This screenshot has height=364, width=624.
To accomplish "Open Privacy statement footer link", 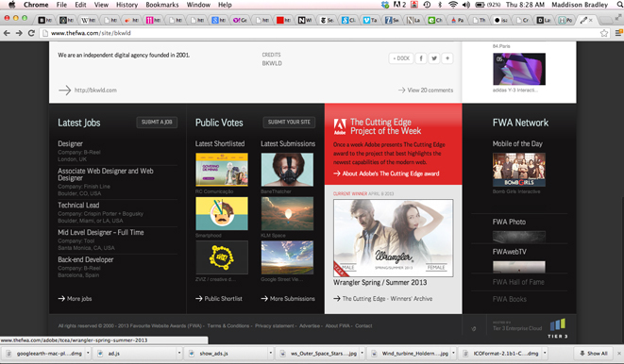I will [274, 326].
